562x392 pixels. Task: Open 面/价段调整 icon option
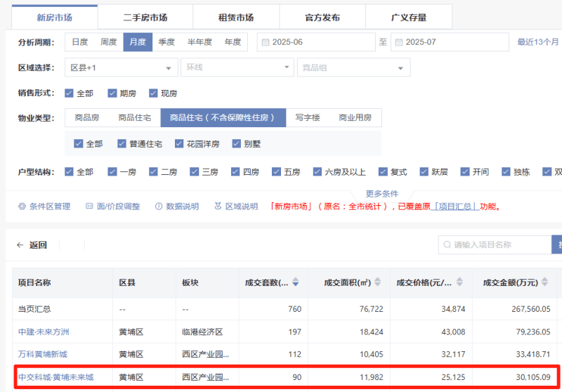pos(89,207)
